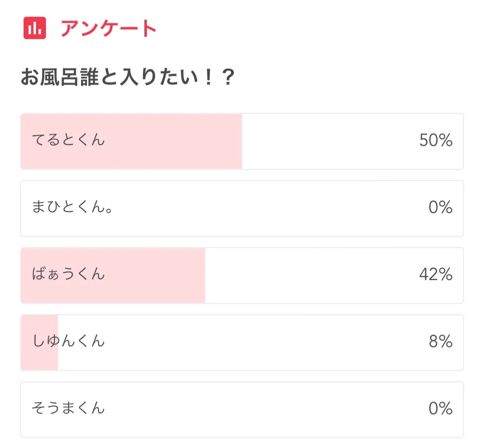Choose the まひとくん。 option label
This screenshot has width=484, height=448.
point(73,207)
